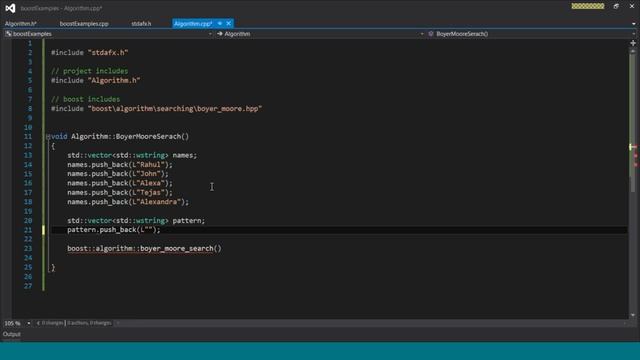Viewport: 640px width, 360px height.
Task: Click the authors and changes indicator
Action: click(x=89, y=323)
